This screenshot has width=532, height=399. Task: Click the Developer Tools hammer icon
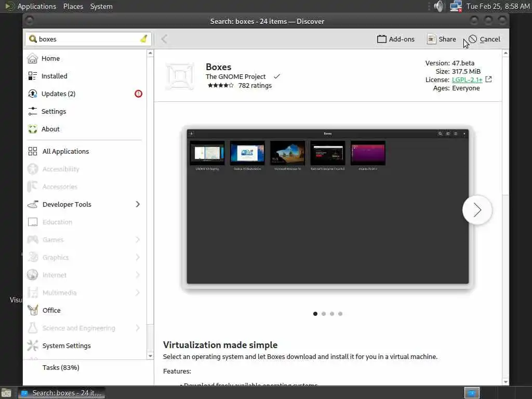pos(33,204)
